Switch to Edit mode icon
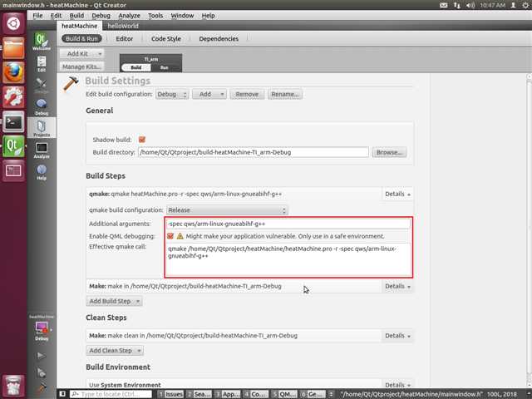Screen dimensions: 532x399 (x=42, y=64)
